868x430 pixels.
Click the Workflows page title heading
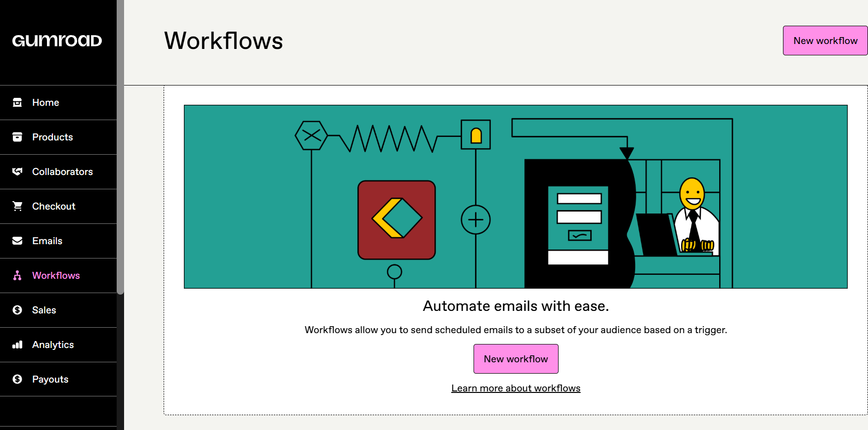point(223,41)
